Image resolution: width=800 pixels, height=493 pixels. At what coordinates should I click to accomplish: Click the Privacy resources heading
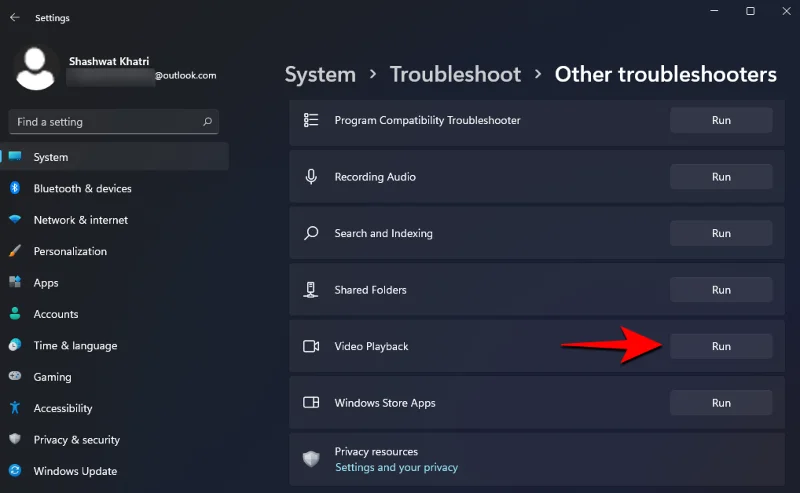coord(376,452)
